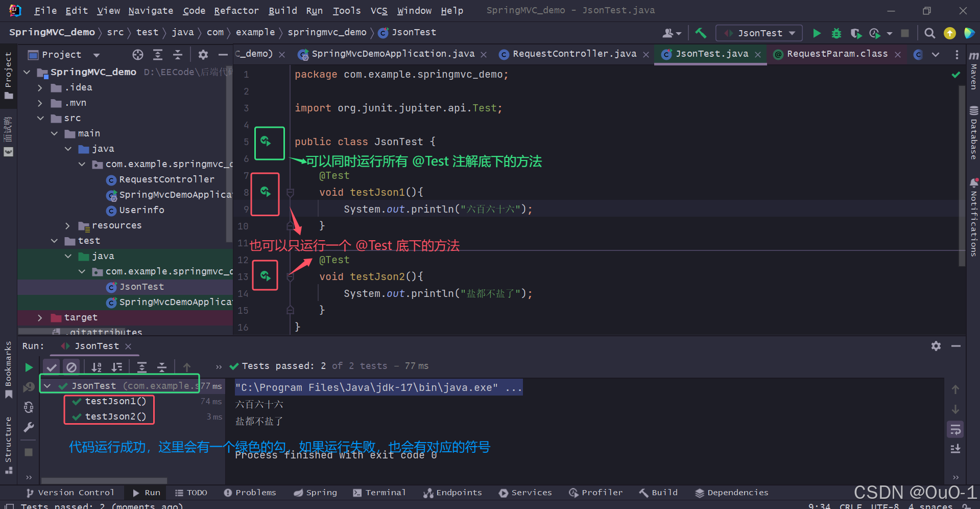Run testJson2 using its gutter run icon
Image resolution: width=980 pixels, height=509 pixels.
click(265, 275)
